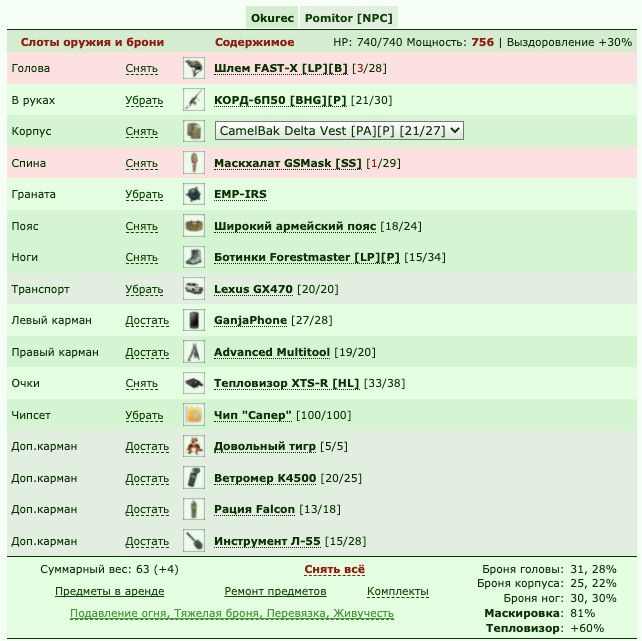Click the FAST-X helmet icon
The width and height of the screenshot is (642, 641).
[194, 68]
